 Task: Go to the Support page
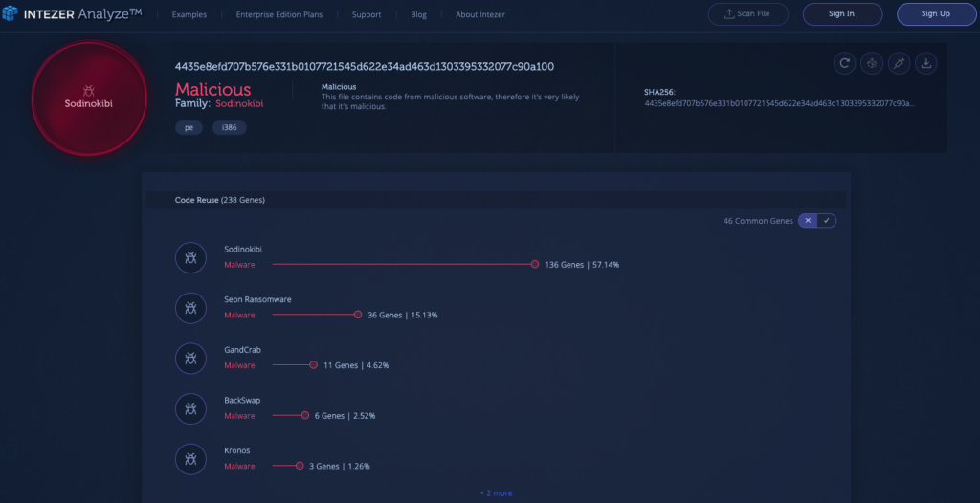[x=367, y=14]
